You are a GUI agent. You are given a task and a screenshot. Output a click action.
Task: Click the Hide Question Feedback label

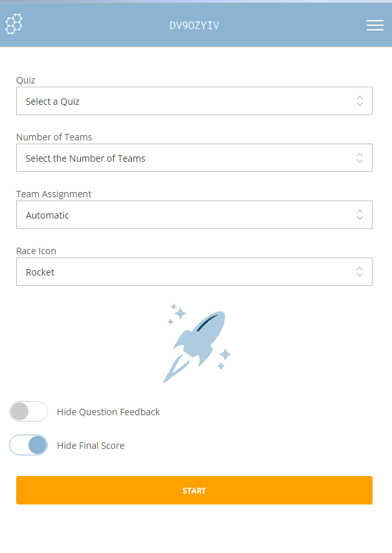(108, 412)
